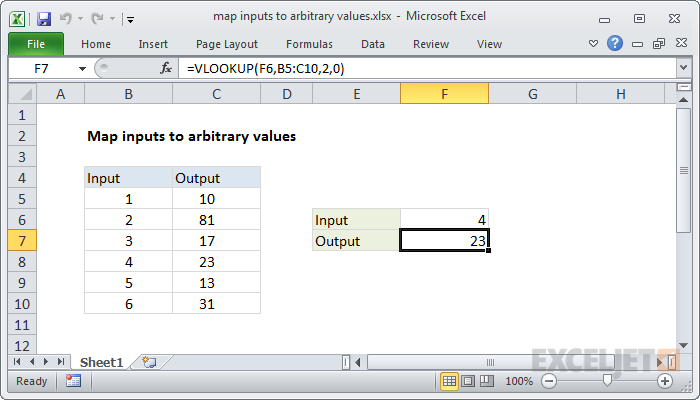Click the green File button
700x400 pixels.
(35, 44)
